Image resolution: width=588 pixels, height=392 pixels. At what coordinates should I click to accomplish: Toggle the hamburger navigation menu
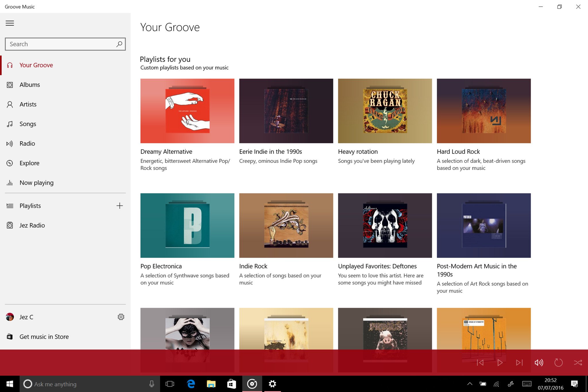coord(10,23)
